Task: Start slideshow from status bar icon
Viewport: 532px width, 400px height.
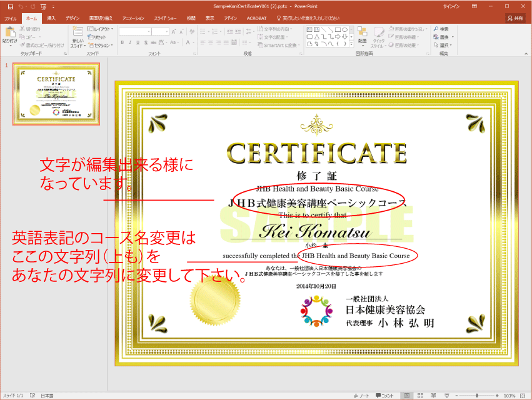Action: 447,396
